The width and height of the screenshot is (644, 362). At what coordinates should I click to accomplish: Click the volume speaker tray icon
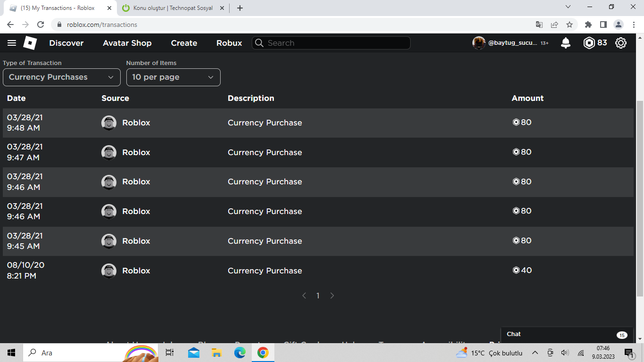(x=565, y=353)
